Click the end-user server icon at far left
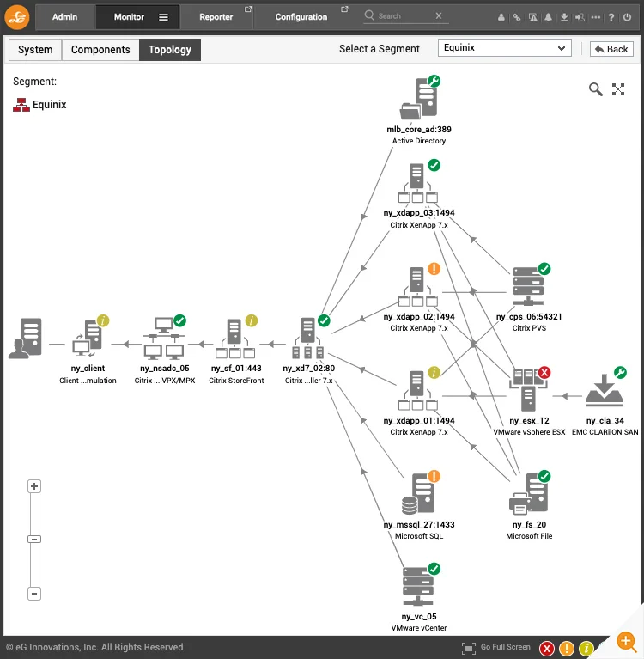This screenshot has height=659, width=644. [x=26, y=339]
